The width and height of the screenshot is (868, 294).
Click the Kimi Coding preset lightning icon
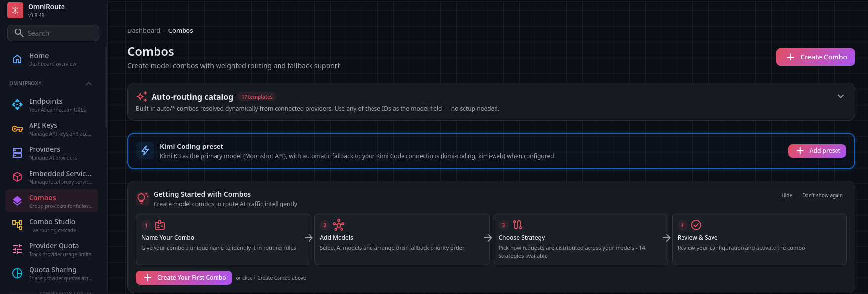pos(145,150)
